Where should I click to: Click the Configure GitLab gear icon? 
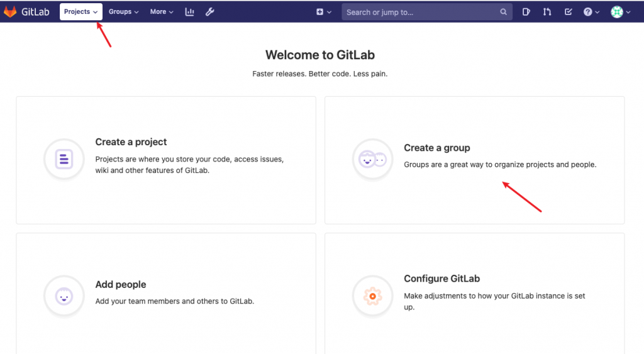(x=372, y=296)
